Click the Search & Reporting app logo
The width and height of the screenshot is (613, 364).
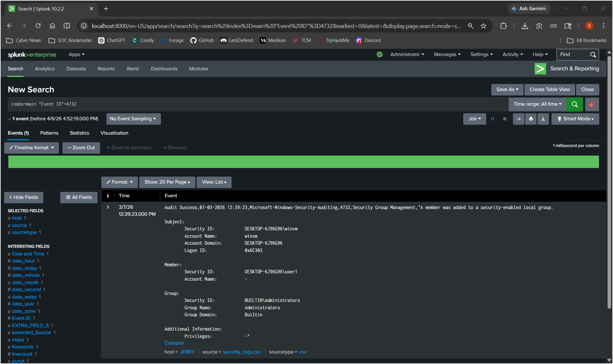pos(540,69)
